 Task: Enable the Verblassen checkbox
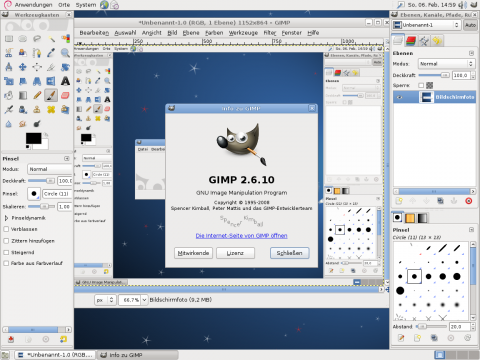[x=6, y=229]
